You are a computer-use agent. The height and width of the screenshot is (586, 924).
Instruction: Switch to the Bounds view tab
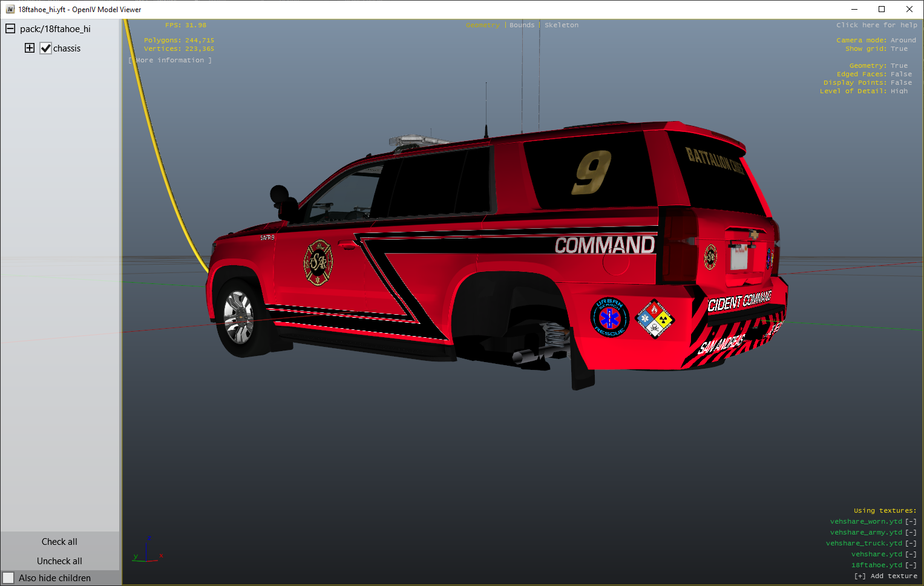[x=522, y=25]
